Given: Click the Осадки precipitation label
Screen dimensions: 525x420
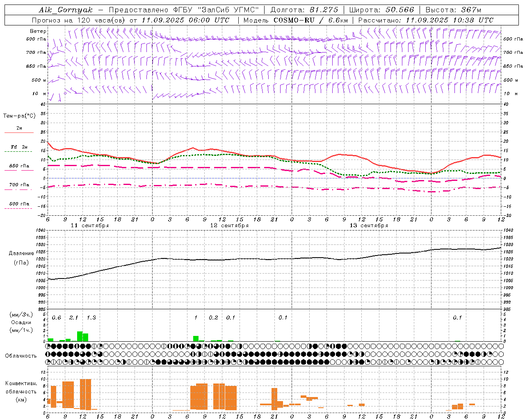Looking at the screenshot, I should pos(21,322).
